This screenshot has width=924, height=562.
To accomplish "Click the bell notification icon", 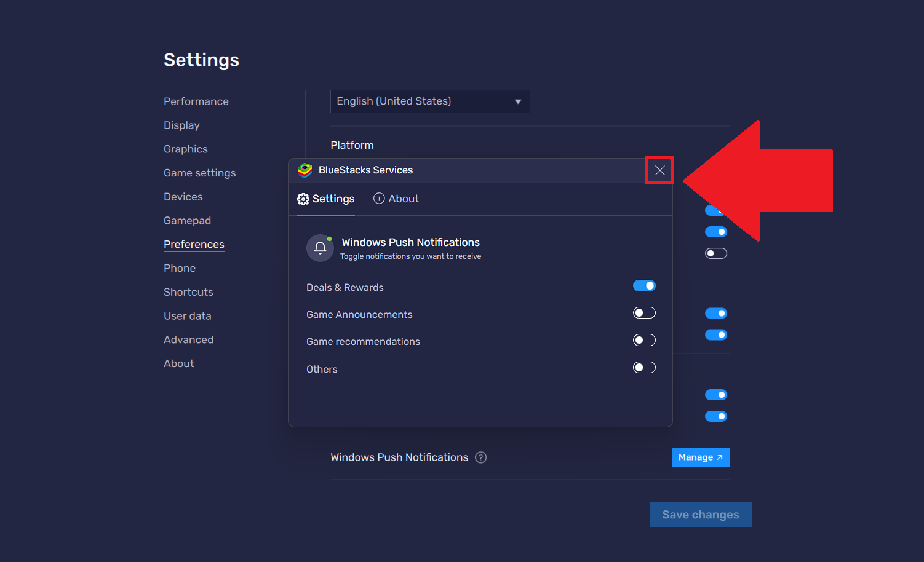I will 320,248.
